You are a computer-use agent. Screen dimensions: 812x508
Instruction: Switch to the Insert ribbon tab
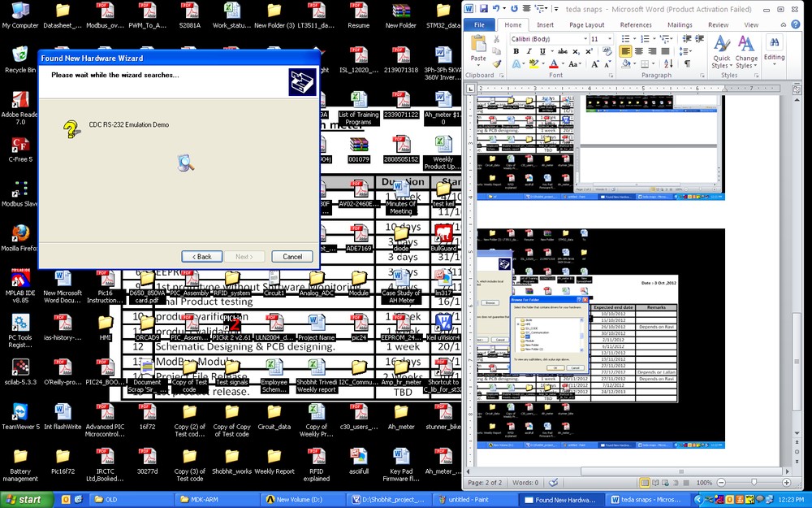[545, 24]
